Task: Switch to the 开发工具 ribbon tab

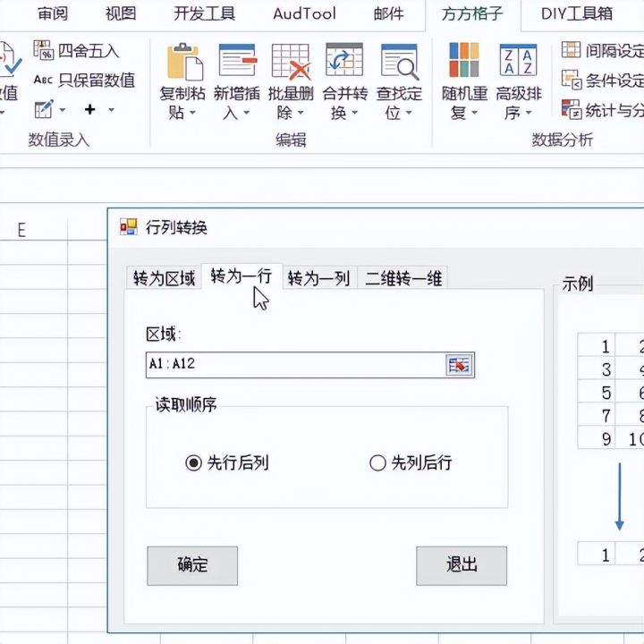Action: click(x=204, y=14)
